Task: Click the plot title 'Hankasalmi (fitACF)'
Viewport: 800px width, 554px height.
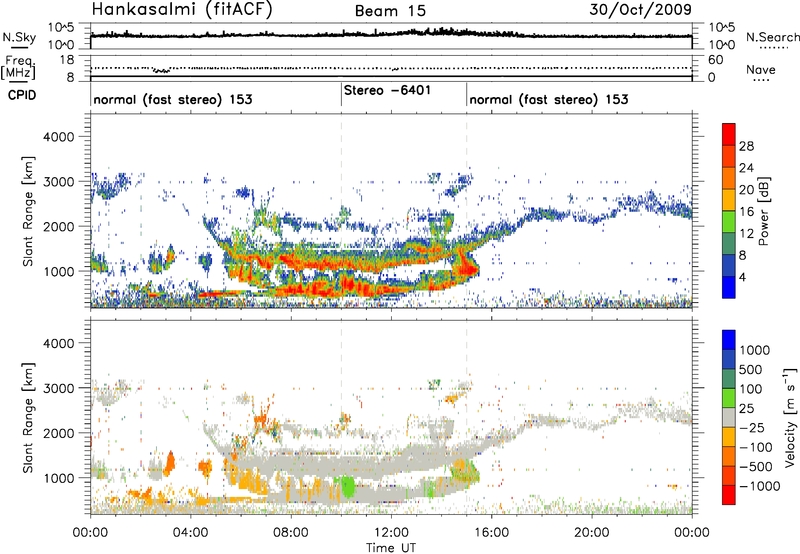Action: pyautogui.click(x=182, y=10)
